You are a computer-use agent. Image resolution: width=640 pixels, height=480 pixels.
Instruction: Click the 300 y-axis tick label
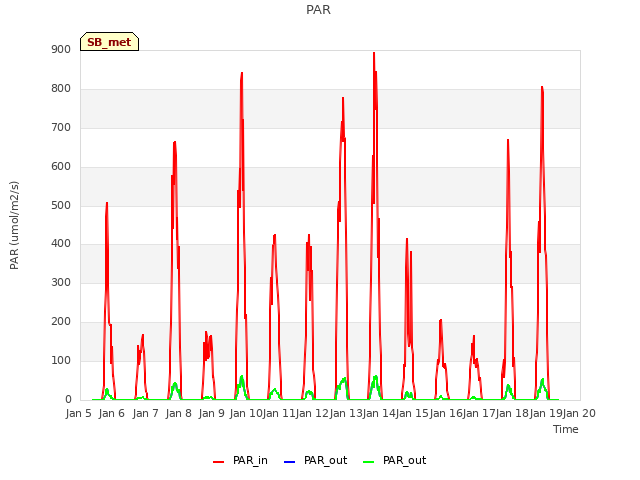(61, 282)
